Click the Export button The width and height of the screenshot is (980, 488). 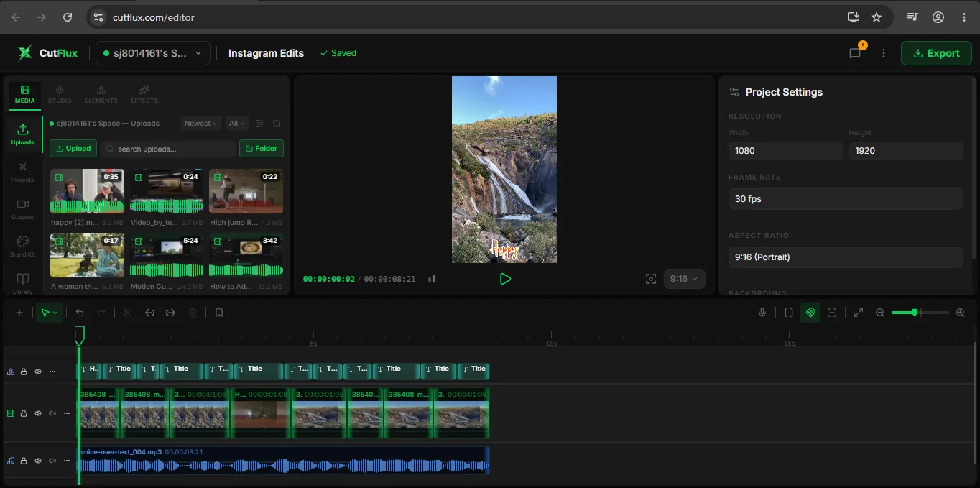[936, 53]
